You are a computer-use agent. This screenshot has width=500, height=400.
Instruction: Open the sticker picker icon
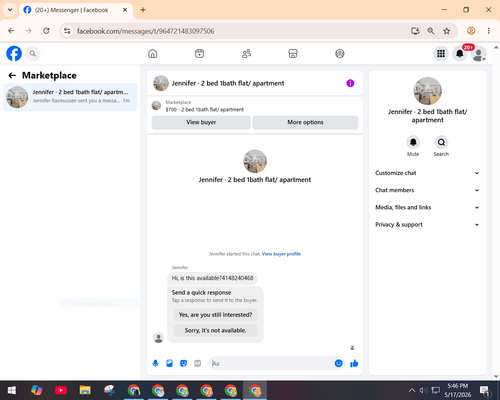[x=183, y=363]
